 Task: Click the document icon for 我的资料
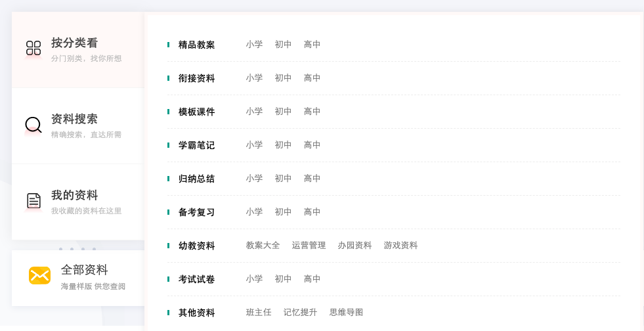(33, 201)
